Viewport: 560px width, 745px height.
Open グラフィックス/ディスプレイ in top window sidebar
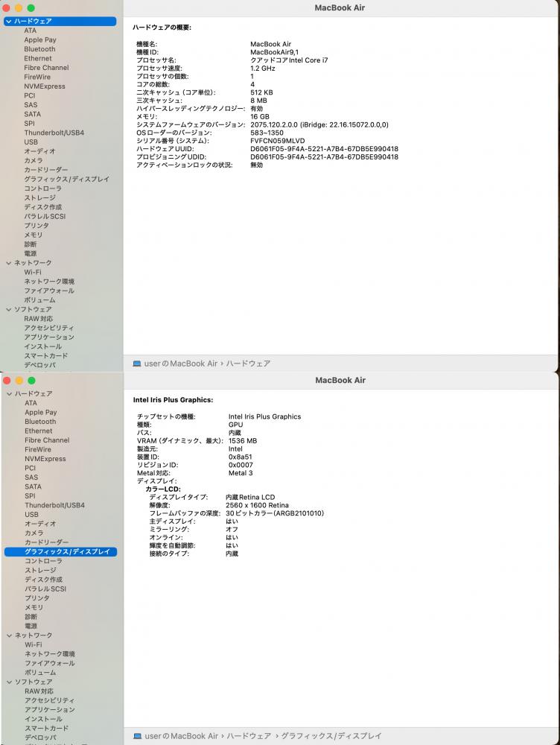(66, 179)
